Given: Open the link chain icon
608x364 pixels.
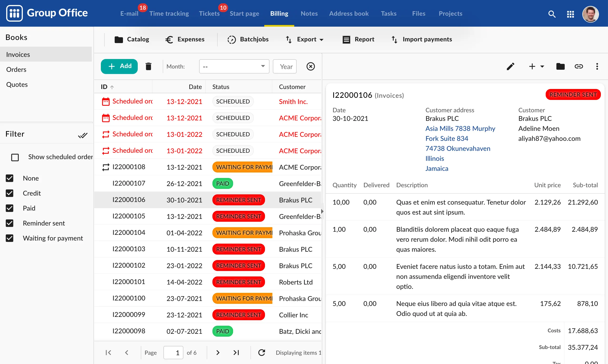Looking at the screenshot, I should [578, 66].
